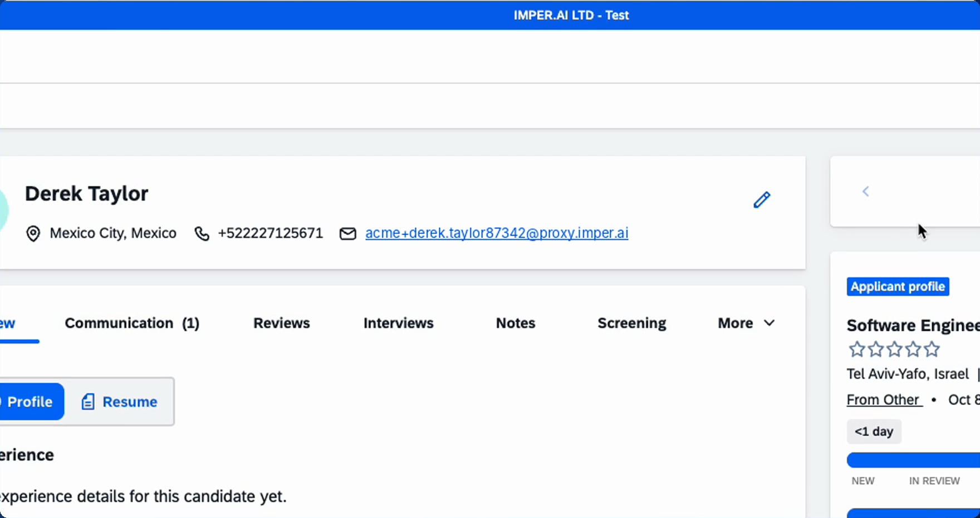Click the From Other source link

click(x=884, y=400)
